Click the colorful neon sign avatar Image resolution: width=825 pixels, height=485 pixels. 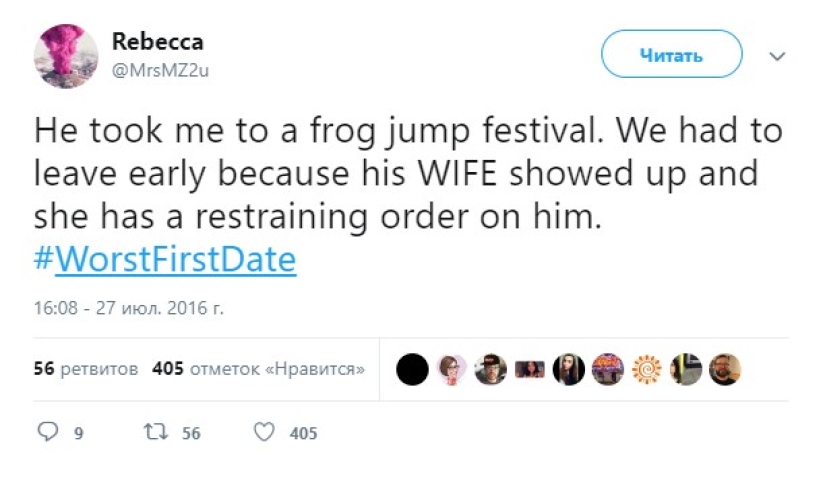click(x=608, y=370)
